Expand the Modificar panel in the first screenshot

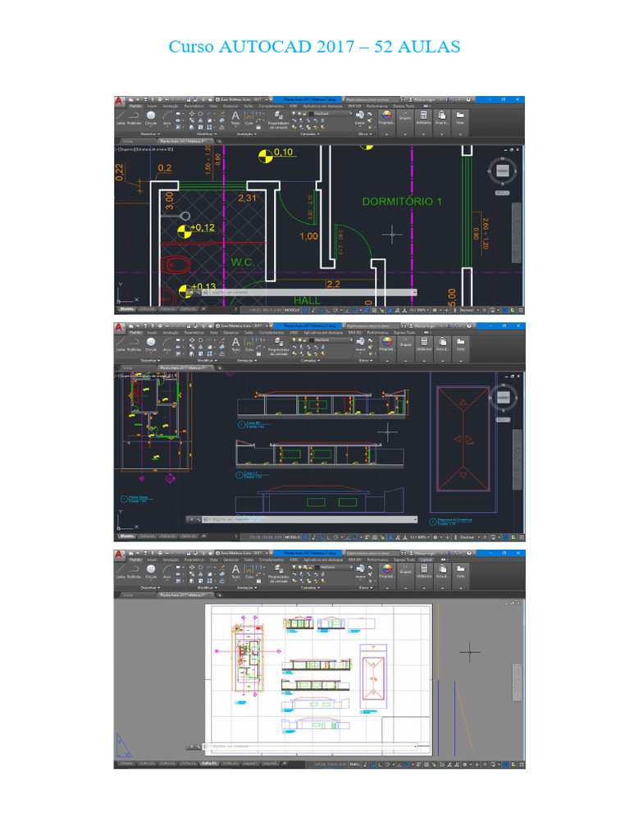[x=206, y=134]
